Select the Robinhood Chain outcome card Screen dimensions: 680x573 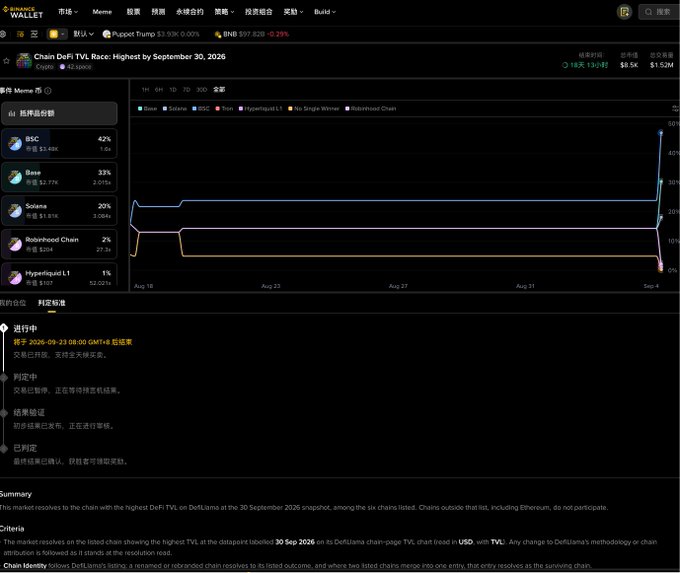[x=59, y=244]
